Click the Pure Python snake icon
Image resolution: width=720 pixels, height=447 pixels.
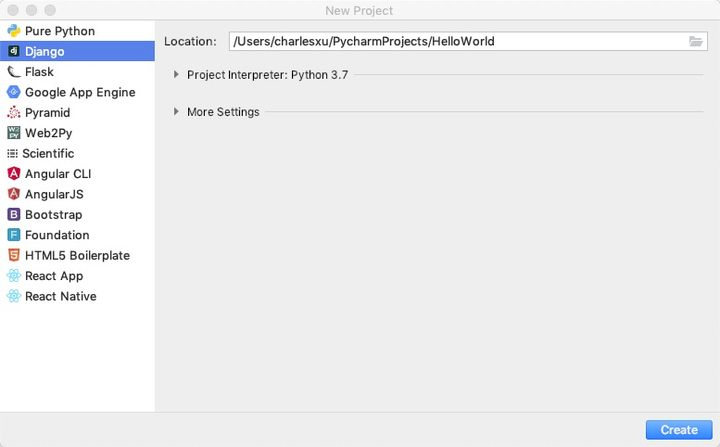tap(14, 31)
